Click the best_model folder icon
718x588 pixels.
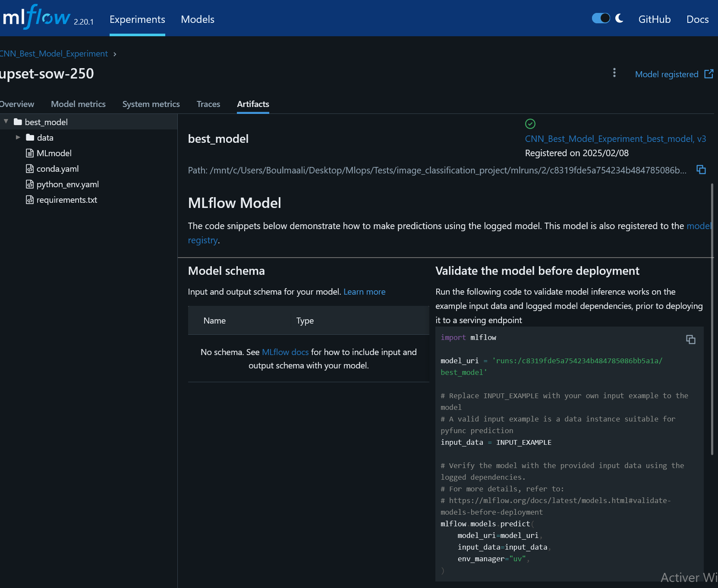(x=18, y=122)
